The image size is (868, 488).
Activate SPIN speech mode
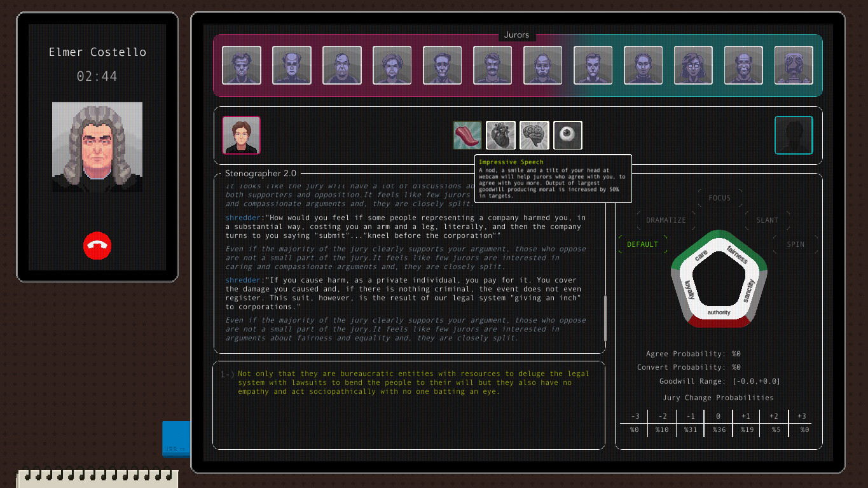tap(796, 244)
